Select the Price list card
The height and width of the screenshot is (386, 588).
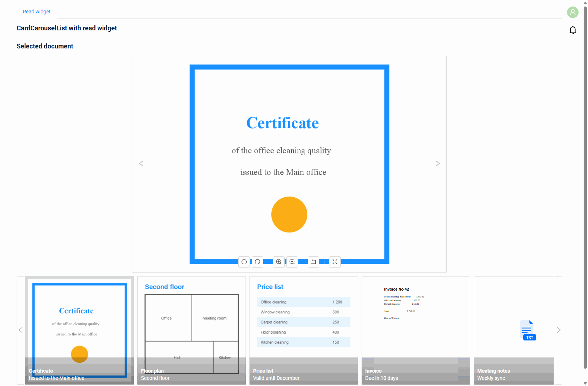[x=304, y=330]
